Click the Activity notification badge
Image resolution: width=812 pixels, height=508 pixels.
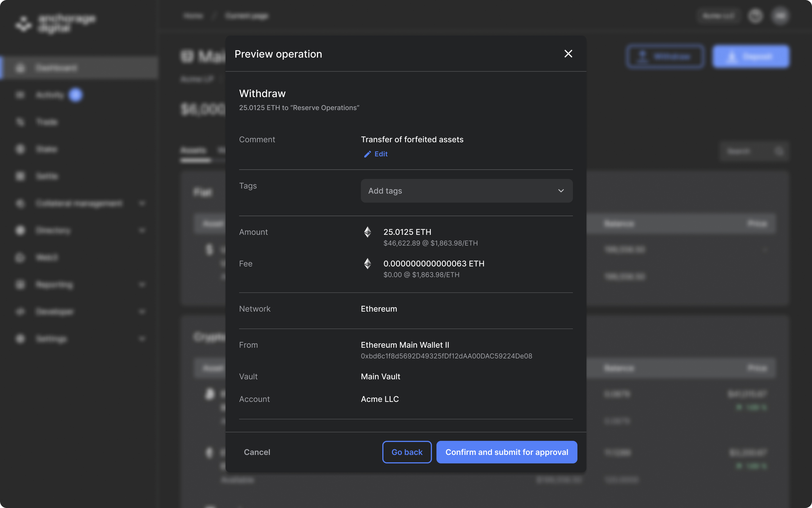click(x=76, y=95)
